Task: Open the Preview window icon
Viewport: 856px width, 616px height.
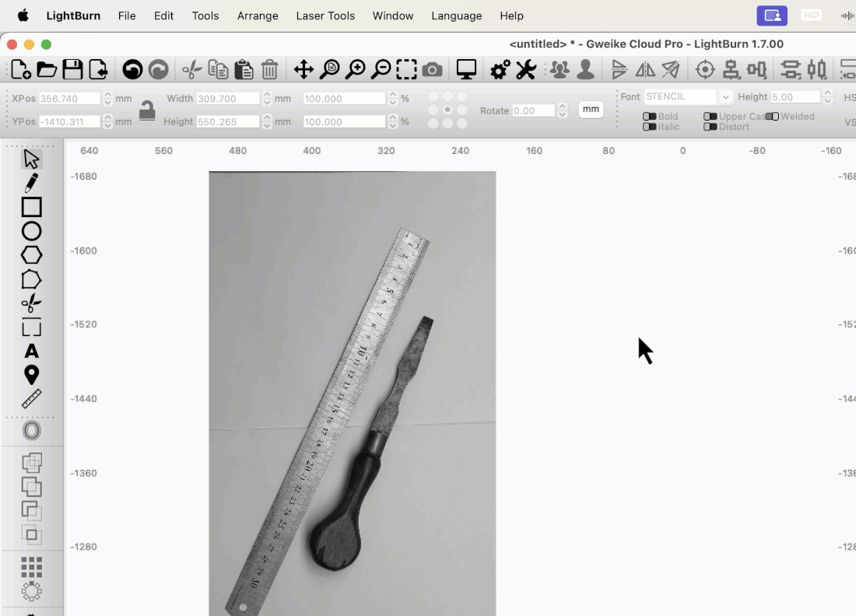Action: point(466,68)
